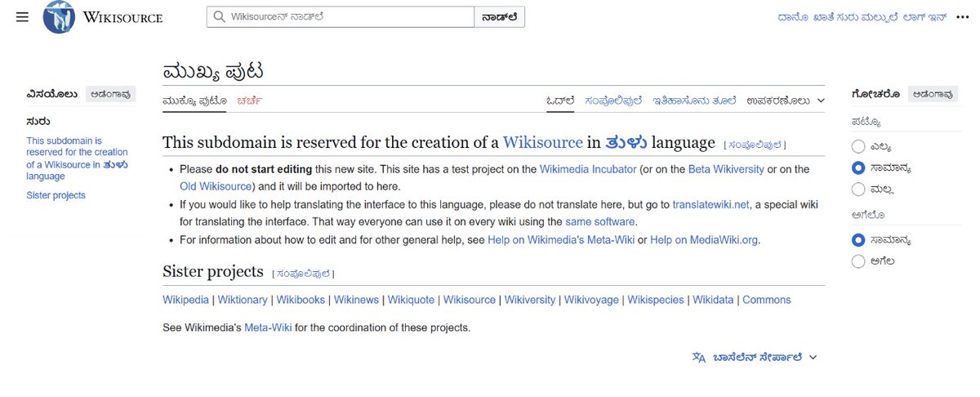
Task: Click the ಅಗೆಲೊ section label
Action: 868,215
